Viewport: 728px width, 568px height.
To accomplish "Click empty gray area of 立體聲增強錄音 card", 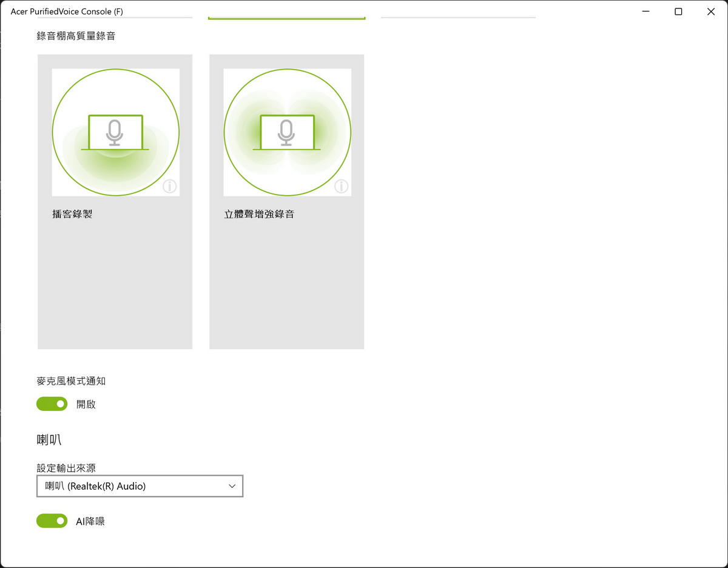I will 286,285.
